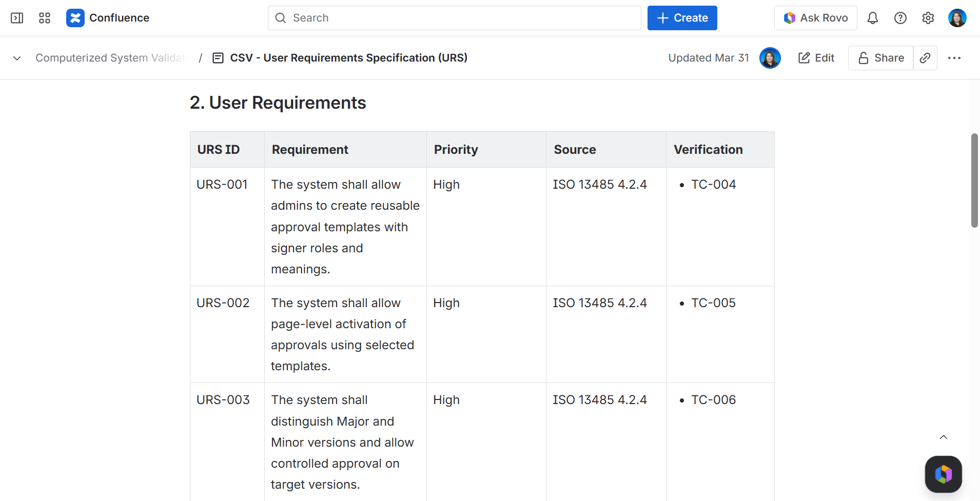Image resolution: width=980 pixels, height=501 pixels.
Task: Select the Requirement column header
Action: pyautogui.click(x=345, y=150)
